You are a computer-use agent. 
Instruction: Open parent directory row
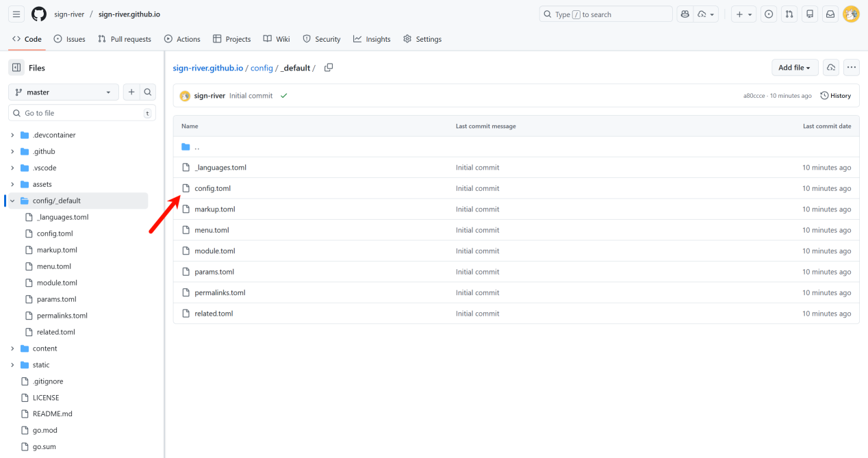coord(516,147)
